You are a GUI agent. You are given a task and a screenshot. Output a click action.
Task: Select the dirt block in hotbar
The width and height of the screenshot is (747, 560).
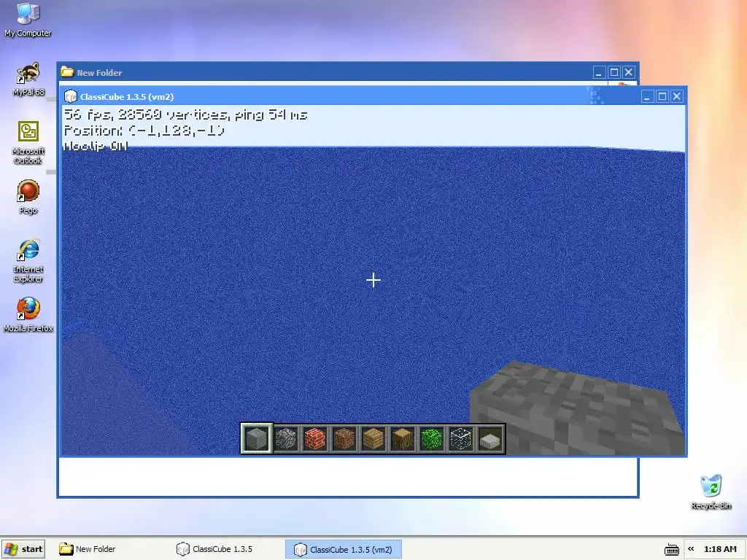pyautogui.click(x=344, y=438)
